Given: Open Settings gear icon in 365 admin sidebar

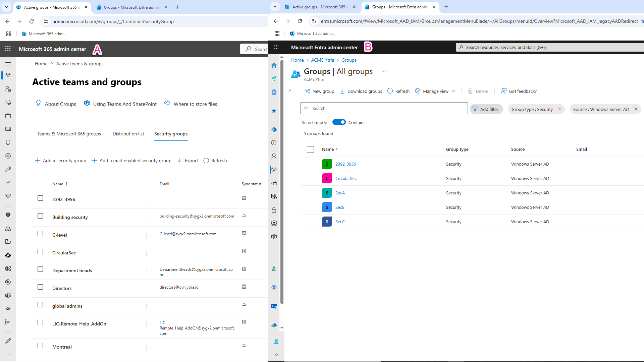Looking at the screenshot, I should coord(8,156).
